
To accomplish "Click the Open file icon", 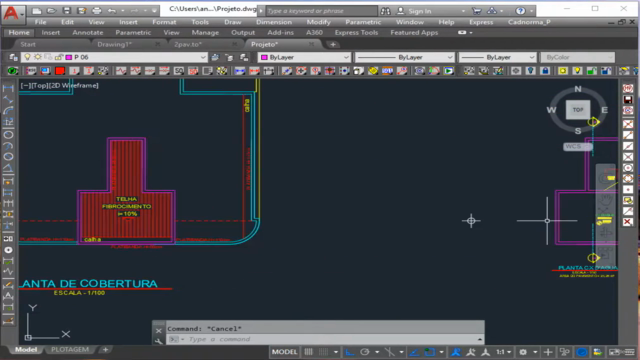I will point(51,11).
